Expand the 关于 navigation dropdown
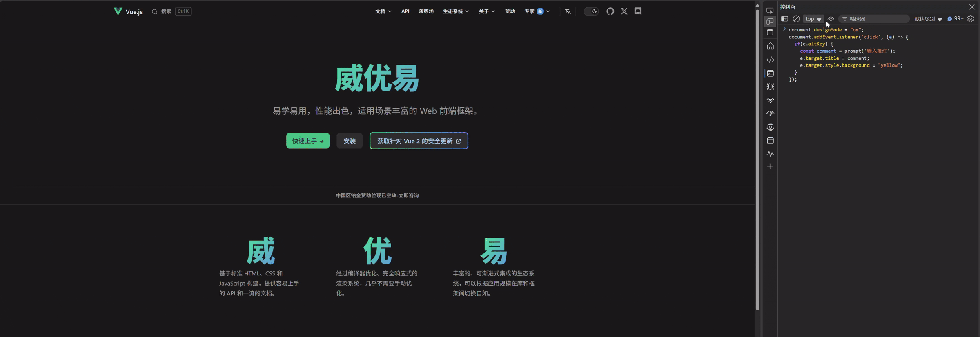The width and height of the screenshot is (980, 337). point(487,11)
